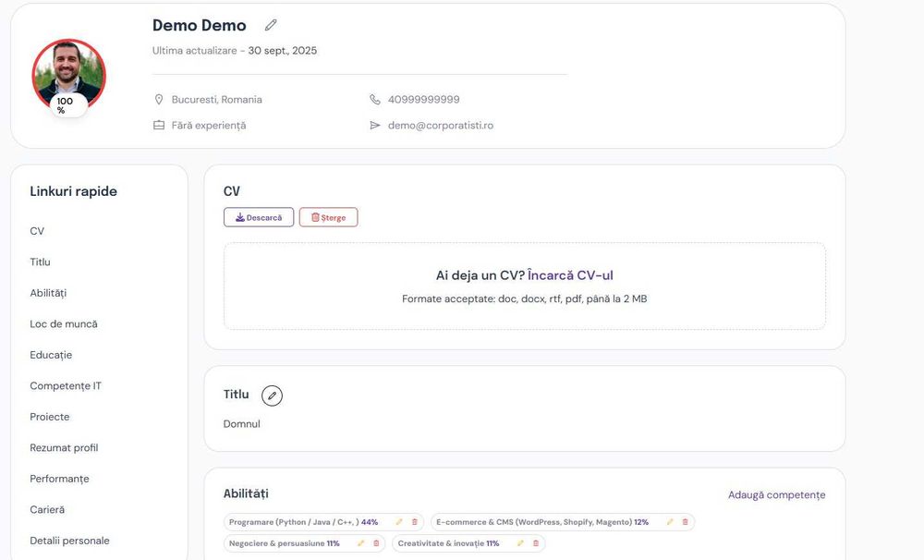Delete the Programare (Python / Java / C++) skill
Screen dimensions: 924x560
pyautogui.click(x=414, y=522)
